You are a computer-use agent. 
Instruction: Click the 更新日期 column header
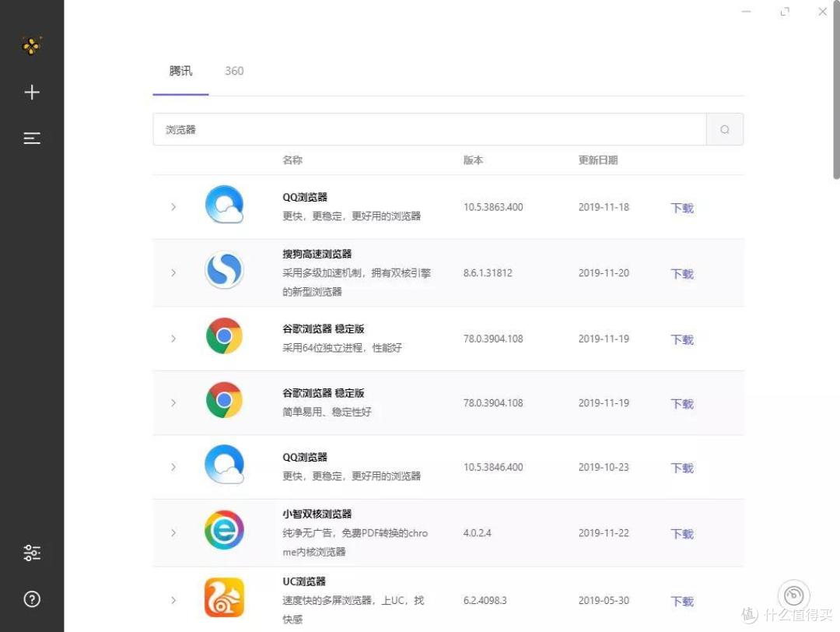[x=598, y=160]
